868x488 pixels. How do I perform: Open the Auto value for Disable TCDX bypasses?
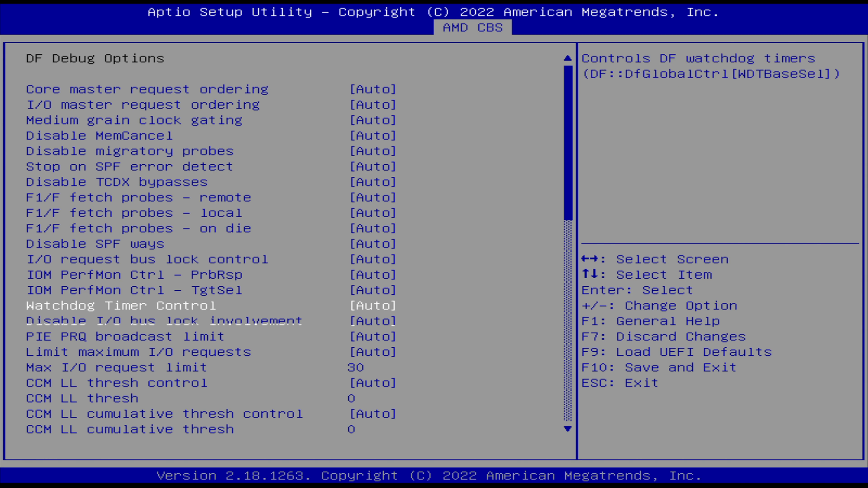click(x=373, y=182)
